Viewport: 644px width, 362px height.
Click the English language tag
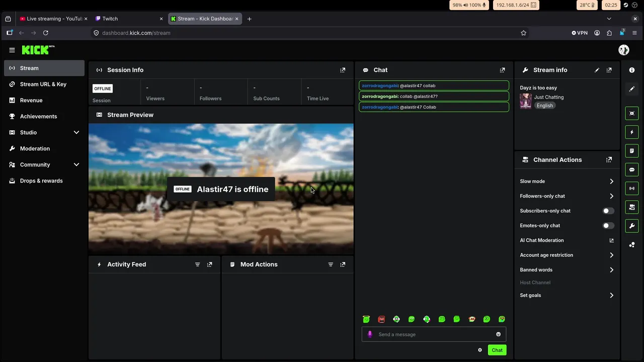pos(544,106)
